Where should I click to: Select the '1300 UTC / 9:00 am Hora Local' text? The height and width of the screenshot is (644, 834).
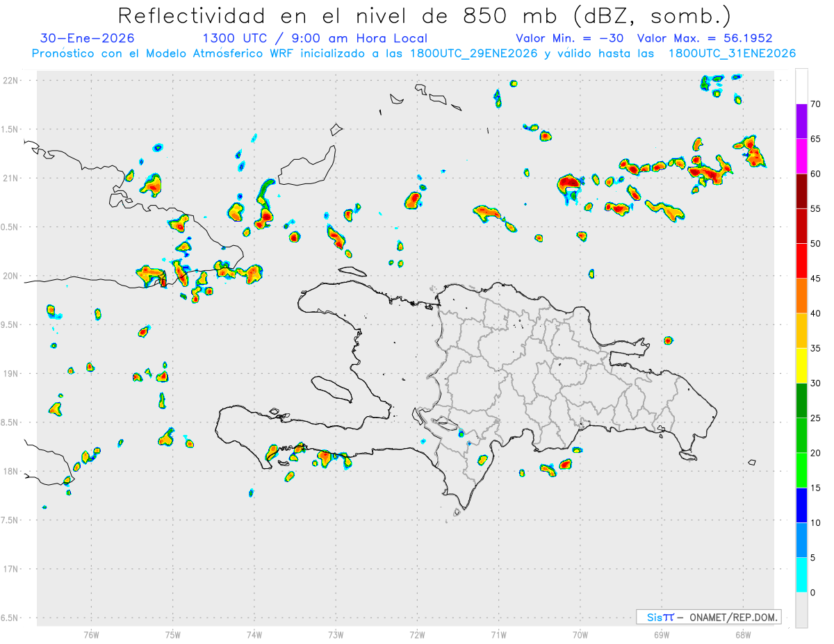pyautogui.click(x=315, y=38)
